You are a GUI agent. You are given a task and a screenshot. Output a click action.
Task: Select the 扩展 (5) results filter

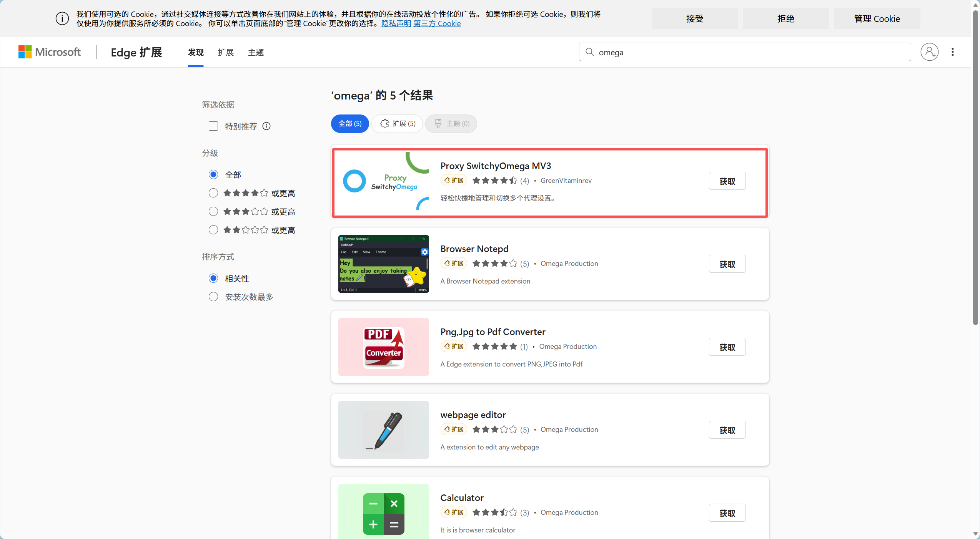397,123
